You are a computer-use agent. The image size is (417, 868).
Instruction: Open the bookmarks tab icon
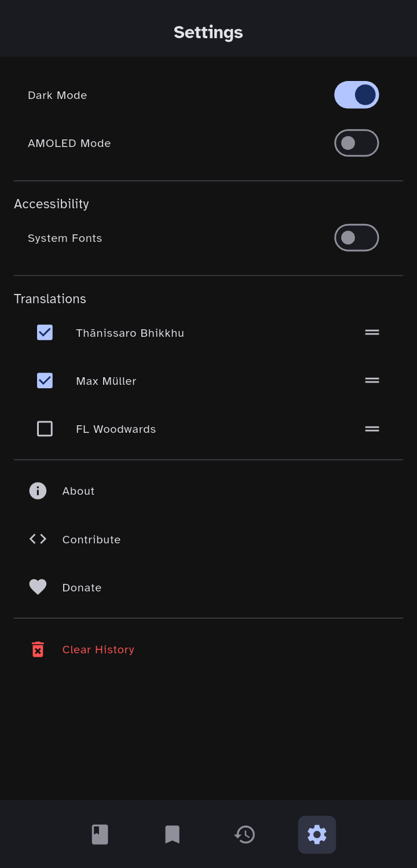point(172,834)
